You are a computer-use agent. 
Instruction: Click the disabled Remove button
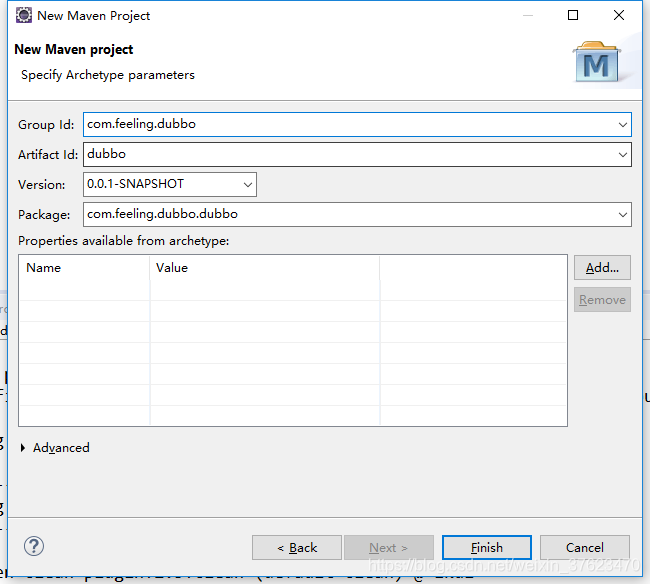pos(602,300)
